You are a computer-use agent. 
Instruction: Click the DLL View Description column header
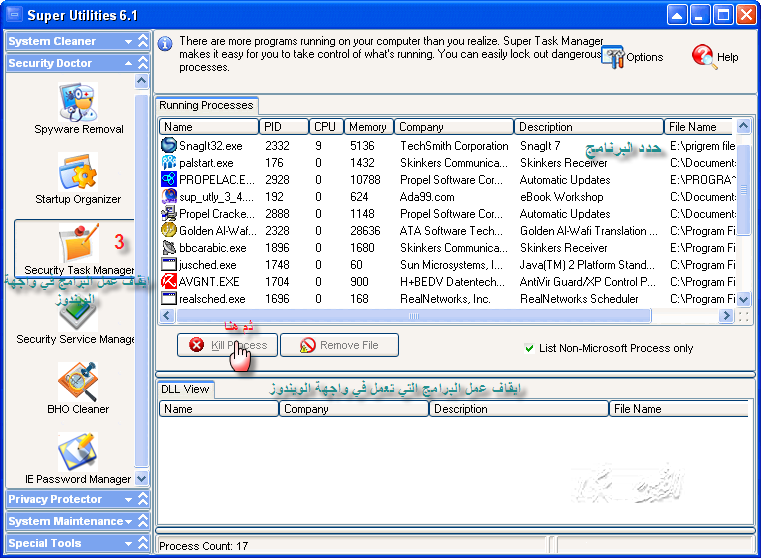click(519, 409)
